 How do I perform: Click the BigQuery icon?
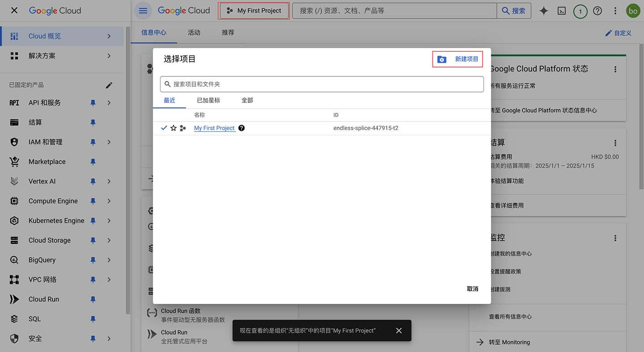14,260
